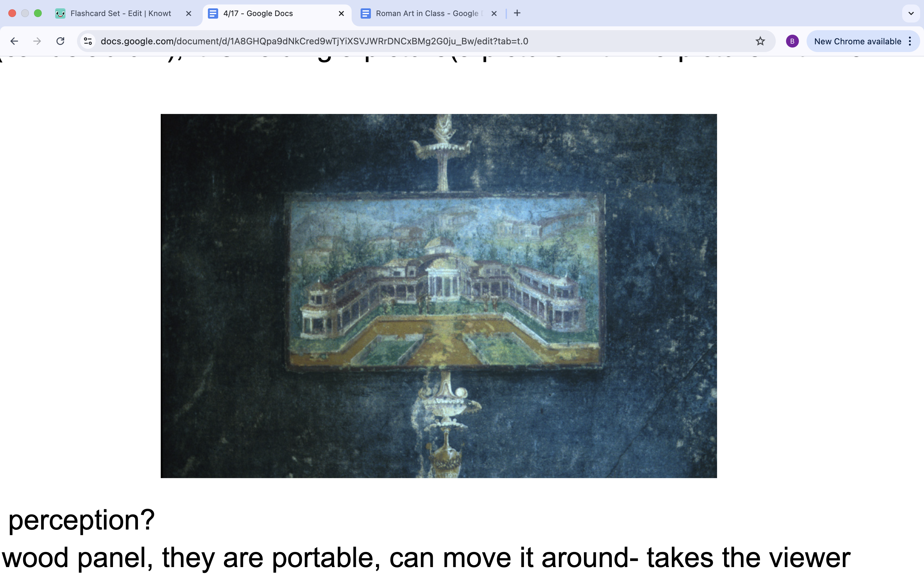Minimize the Chrome window
The width and height of the screenshot is (924, 578).
pyautogui.click(x=25, y=13)
